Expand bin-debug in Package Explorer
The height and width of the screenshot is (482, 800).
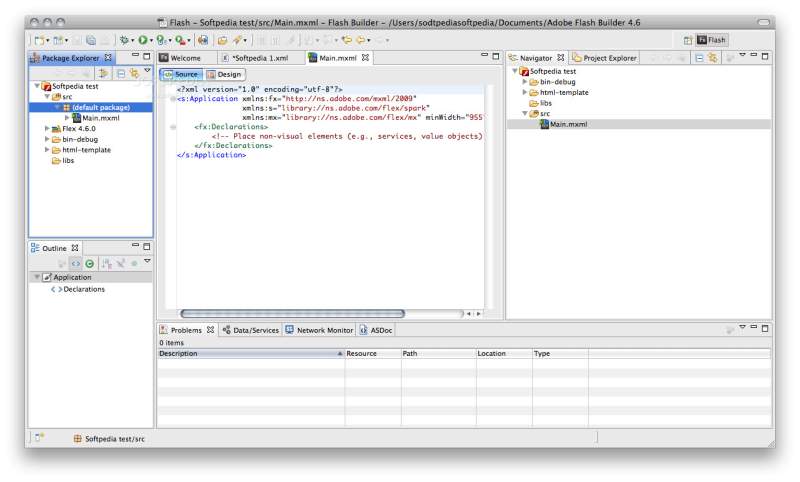point(47,139)
